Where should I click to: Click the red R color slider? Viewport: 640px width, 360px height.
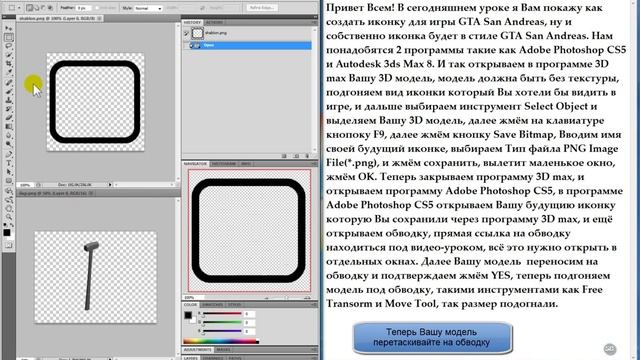pos(221,314)
